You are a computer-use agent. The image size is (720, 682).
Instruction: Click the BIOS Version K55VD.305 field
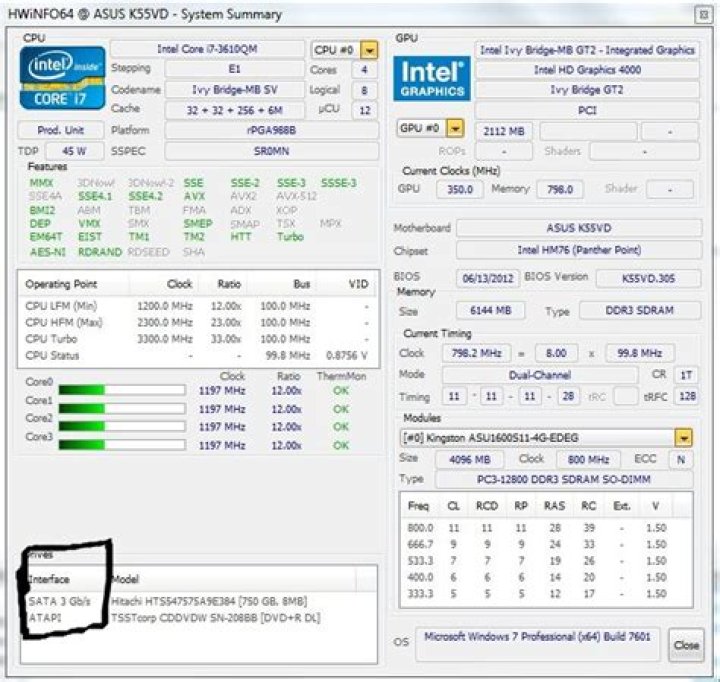[648, 278]
